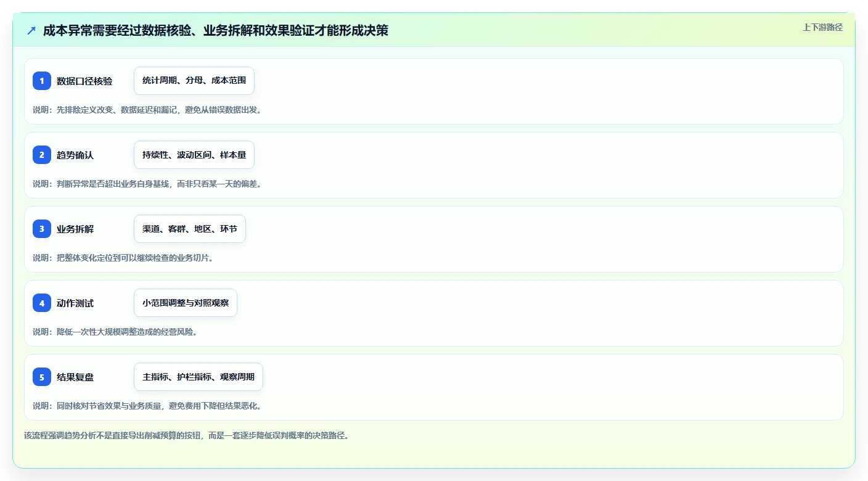
Task: Click the step 2 number badge
Action: (x=42, y=155)
